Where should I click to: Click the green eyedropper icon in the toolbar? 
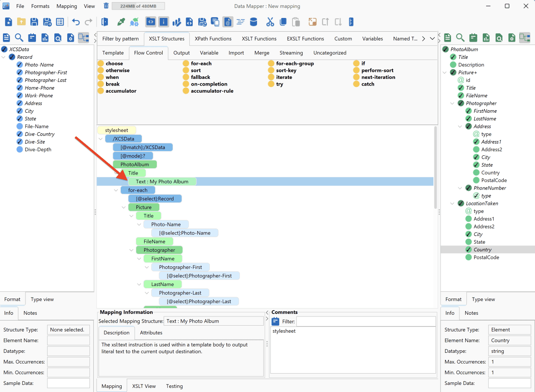click(121, 22)
